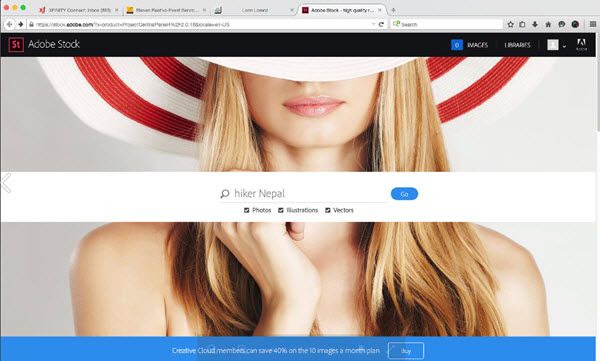This screenshot has width=600, height=361.
Task: Switch to the Steven tab with yellow icon
Action: [167, 10]
